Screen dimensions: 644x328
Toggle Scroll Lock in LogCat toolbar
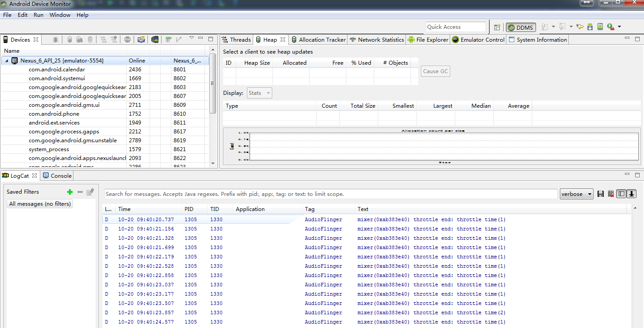[632, 194]
